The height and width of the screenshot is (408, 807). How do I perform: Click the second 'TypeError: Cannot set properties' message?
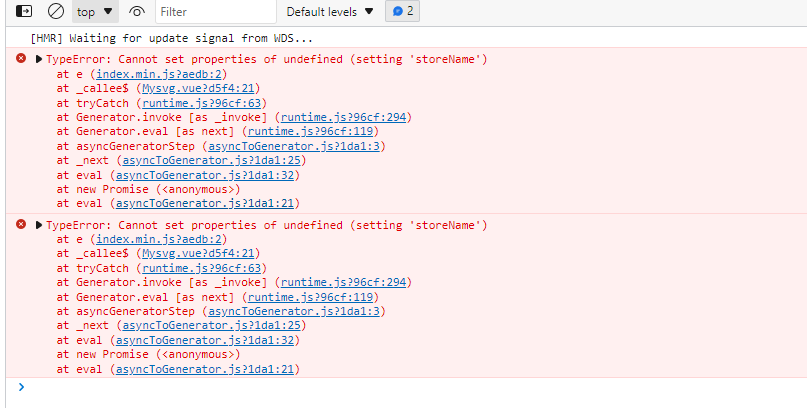[x=266, y=225]
